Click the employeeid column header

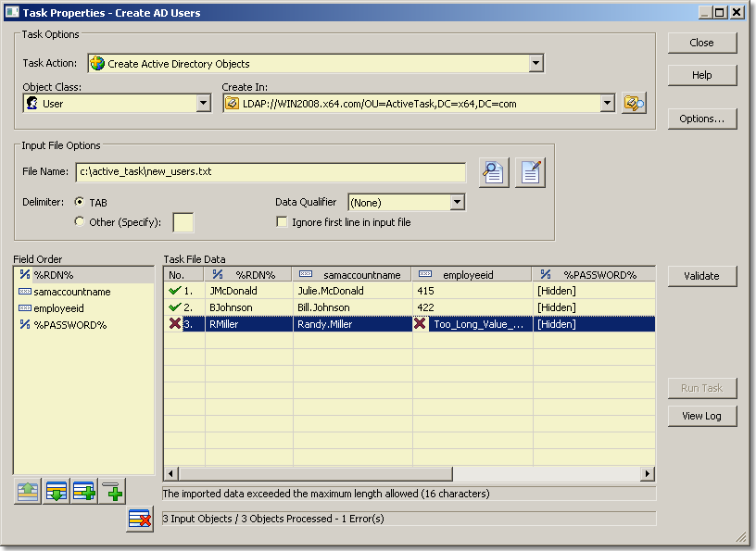pyautogui.click(x=472, y=275)
